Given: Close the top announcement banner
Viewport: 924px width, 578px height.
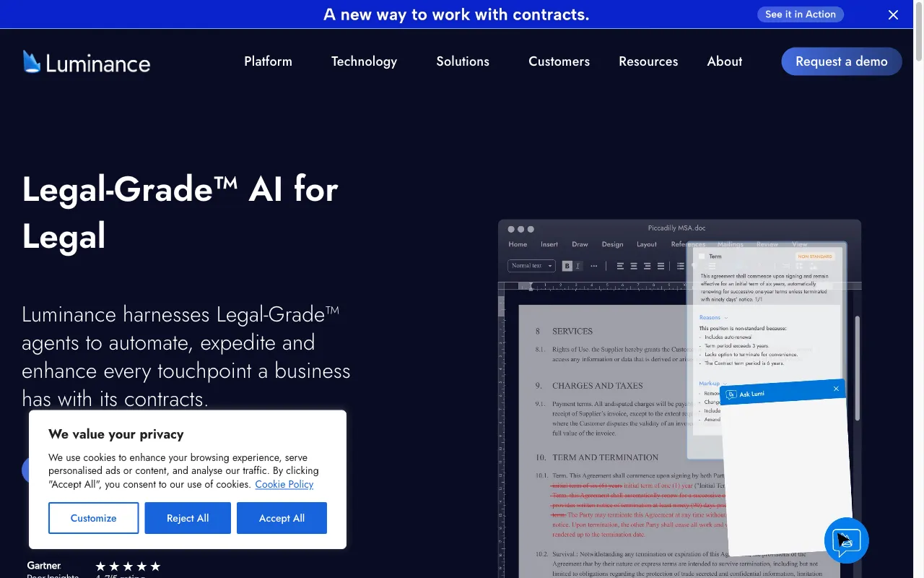Looking at the screenshot, I should (893, 14).
